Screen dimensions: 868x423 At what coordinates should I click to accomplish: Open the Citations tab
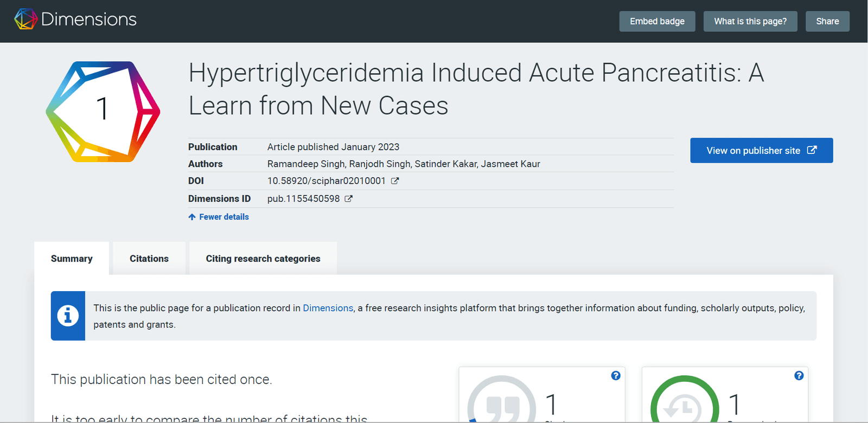tap(149, 259)
